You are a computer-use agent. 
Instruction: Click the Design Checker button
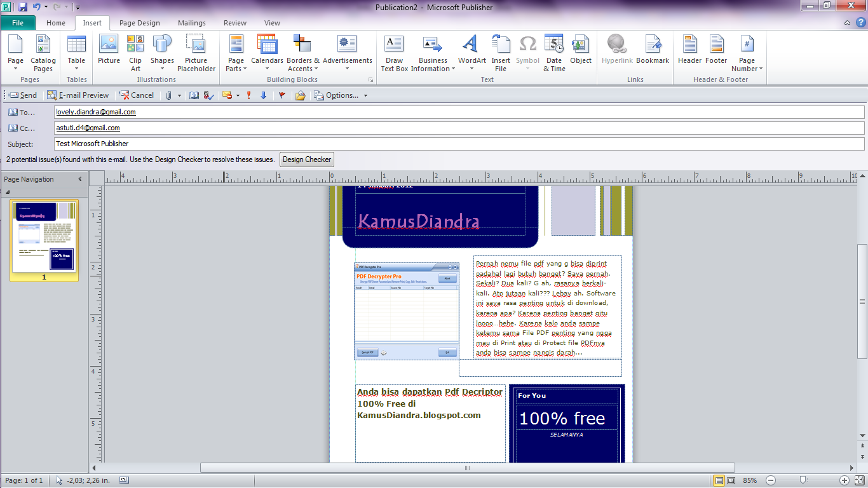306,159
